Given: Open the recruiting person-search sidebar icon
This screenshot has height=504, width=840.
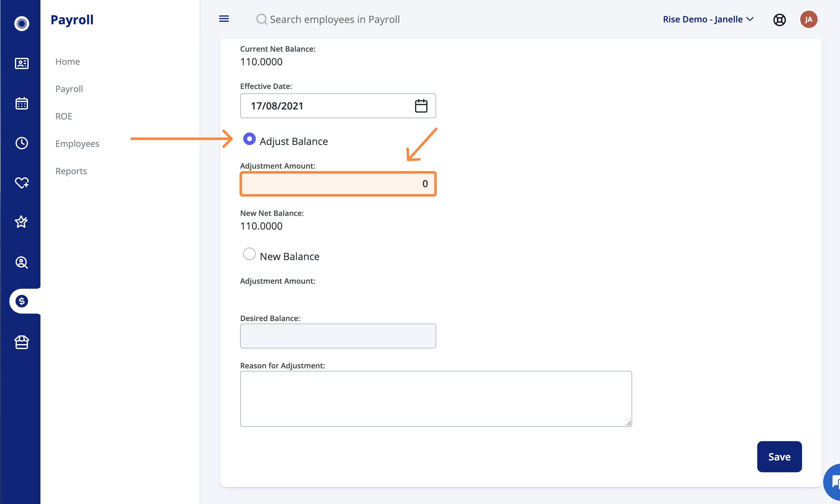Looking at the screenshot, I should (x=22, y=262).
